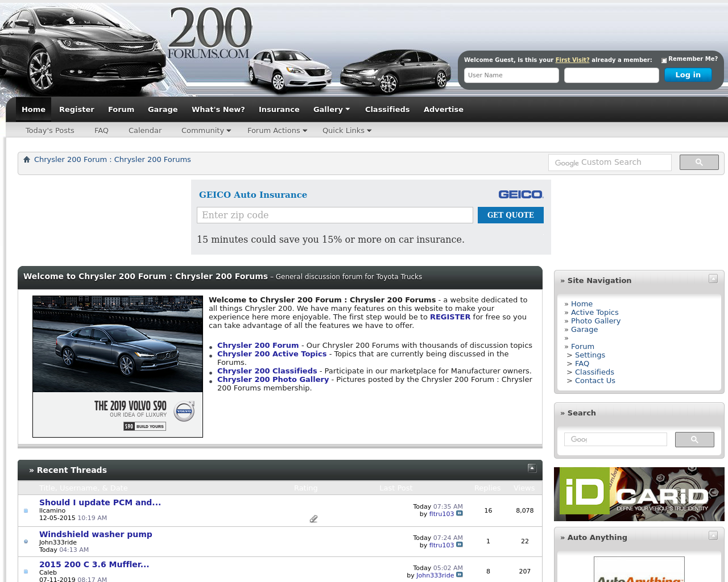Click the Google custom search magnifier button
The width and height of the screenshot is (728, 582).
[x=699, y=162]
